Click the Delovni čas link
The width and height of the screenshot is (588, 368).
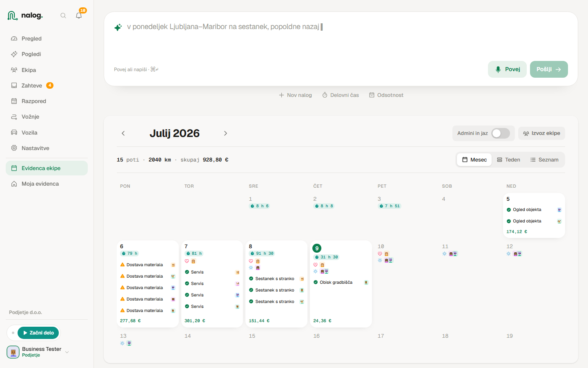coord(341,95)
